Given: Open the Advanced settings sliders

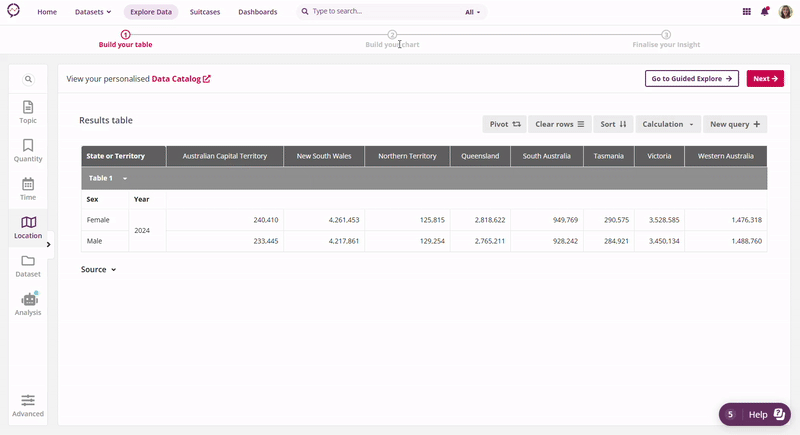Looking at the screenshot, I should point(28,404).
